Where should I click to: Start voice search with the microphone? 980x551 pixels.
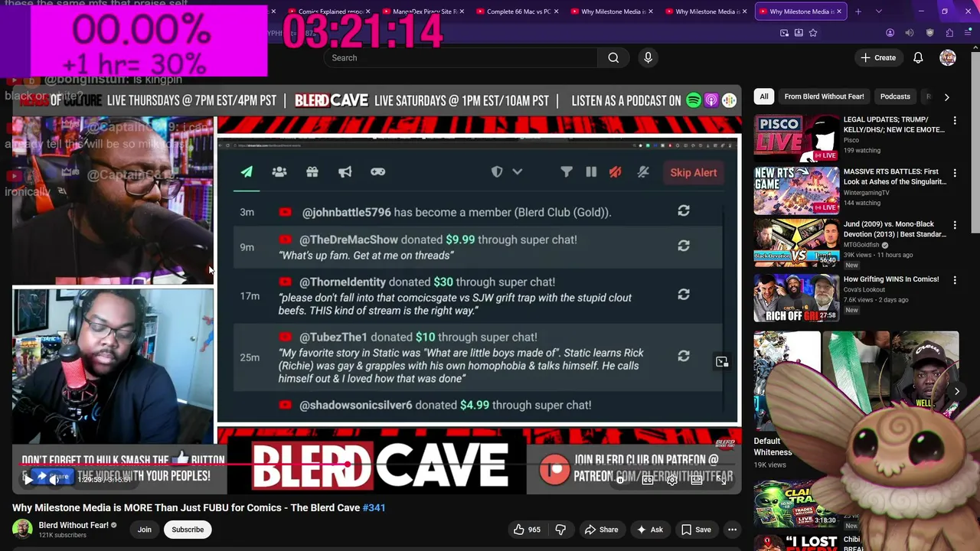(648, 57)
